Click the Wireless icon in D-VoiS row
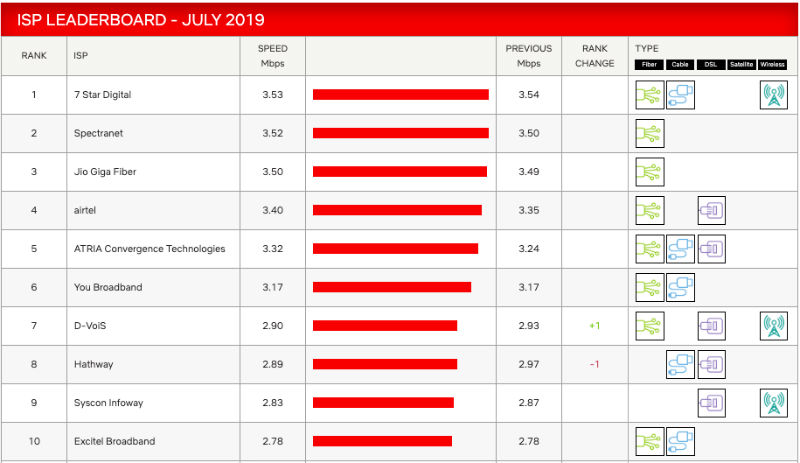The height and width of the screenshot is (463, 800). click(x=773, y=326)
